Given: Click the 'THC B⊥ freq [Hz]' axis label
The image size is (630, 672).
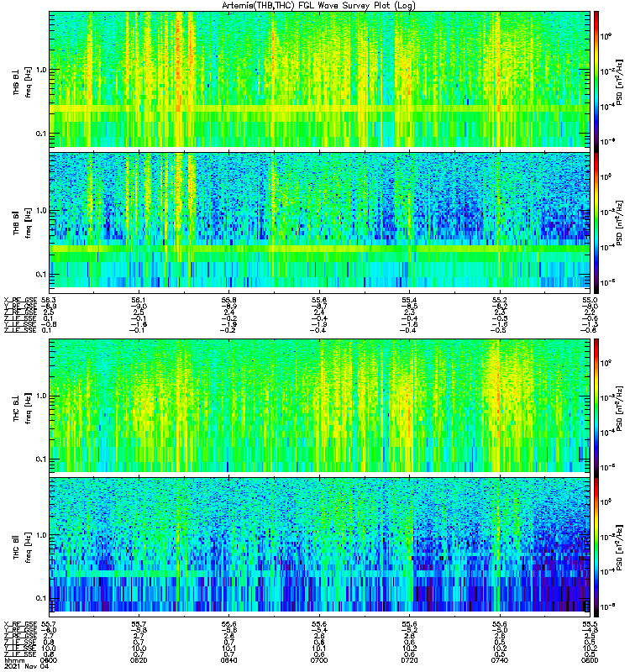Looking at the screenshot, I should tap(23, 408).
